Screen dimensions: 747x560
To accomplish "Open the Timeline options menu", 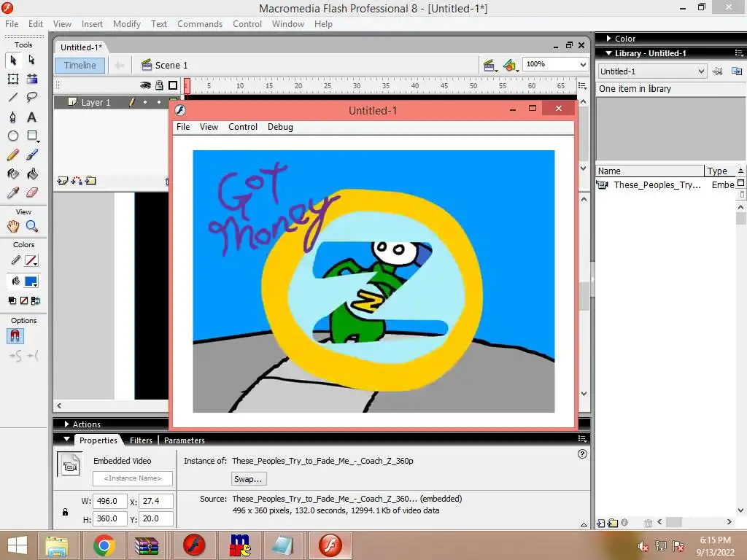I will pyautogui.click(x=582, y=86).
